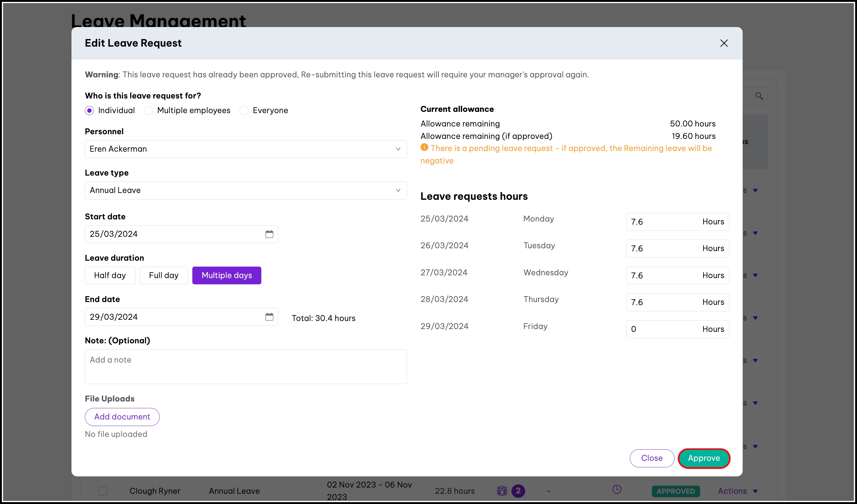Viewport: 857px width, 504px height.
Task: Switch leave duration to Half day
Action: pyautogui.click(x=110, y=275)
